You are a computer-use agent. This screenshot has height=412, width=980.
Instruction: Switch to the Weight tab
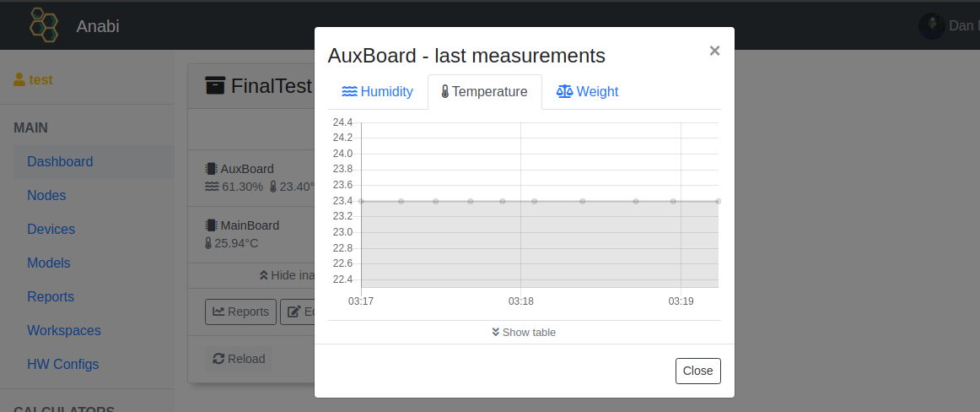click(x=588, y=92)
